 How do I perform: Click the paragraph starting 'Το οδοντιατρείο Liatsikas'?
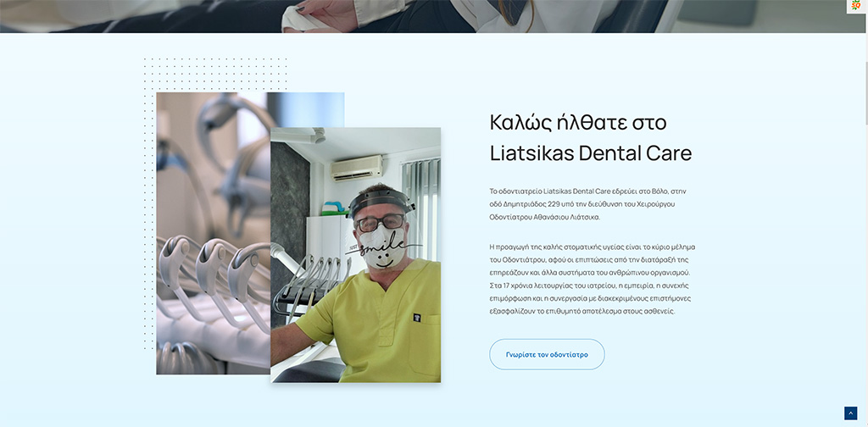588,204
